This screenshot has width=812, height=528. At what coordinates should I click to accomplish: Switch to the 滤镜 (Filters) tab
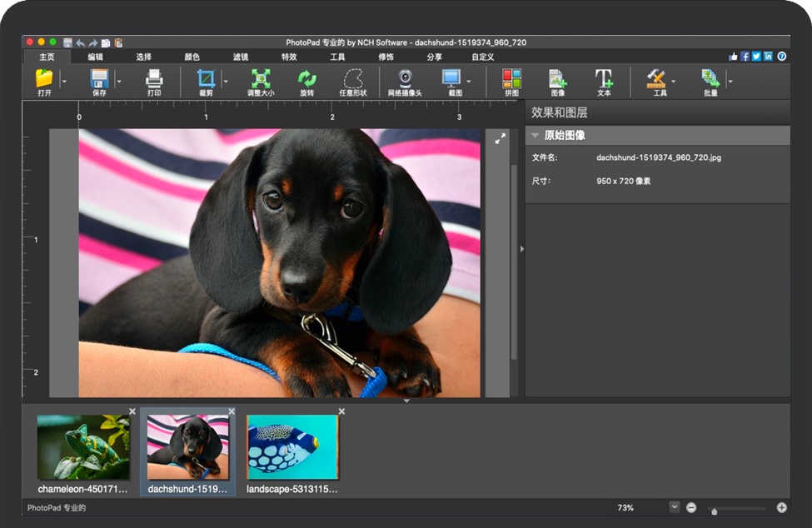click(x=241, y=57)
